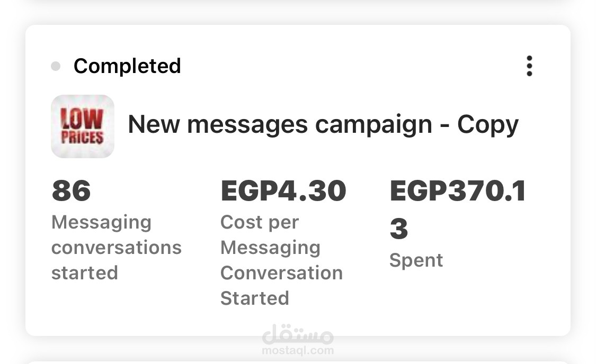Open New messages campaign - Copy title

click(x=323, y=124)
